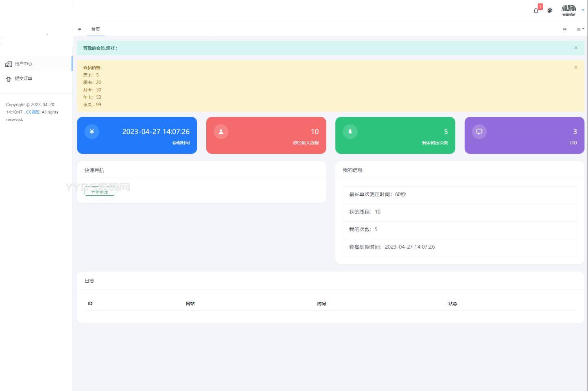The height and width of the screenshot is (391, 588).
Task: Follow the CC测压 footer link
Action: pyautogui.click(x=33, y=112)
